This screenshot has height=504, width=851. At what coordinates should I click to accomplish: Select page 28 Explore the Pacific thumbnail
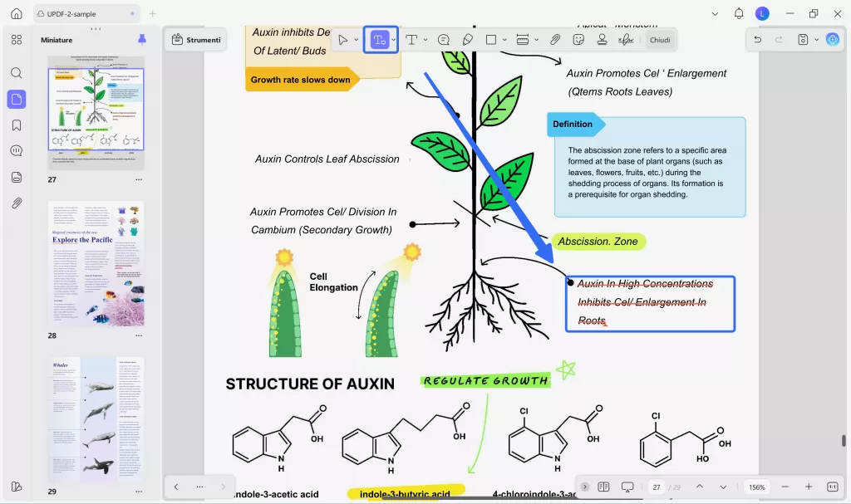point(96,263)
